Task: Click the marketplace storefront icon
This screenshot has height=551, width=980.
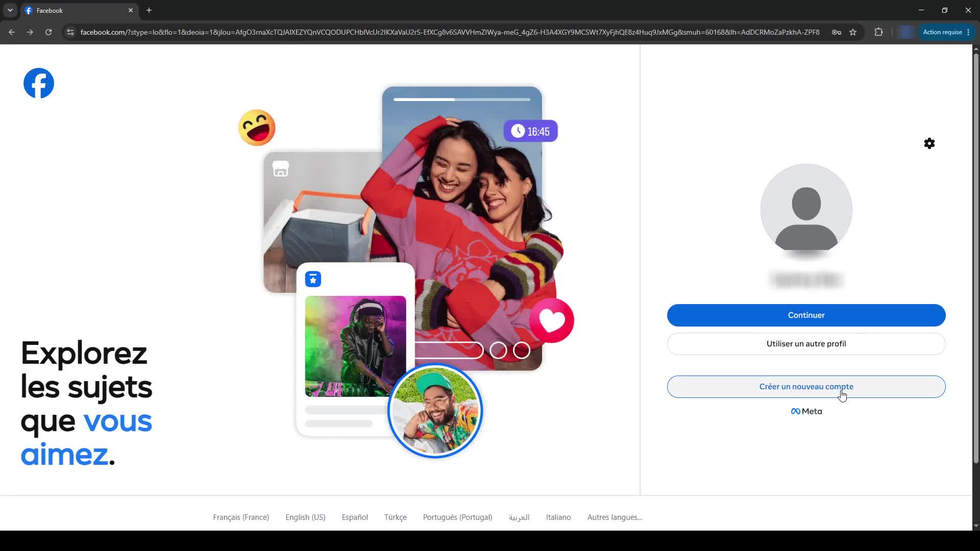Action: tap(281, 169)
